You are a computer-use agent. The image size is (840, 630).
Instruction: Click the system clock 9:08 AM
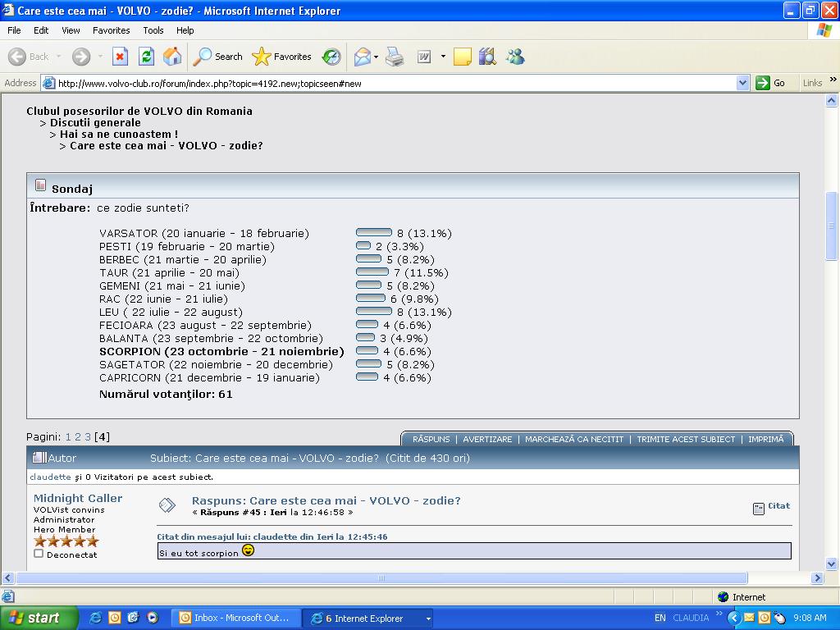tap(810, 618)
